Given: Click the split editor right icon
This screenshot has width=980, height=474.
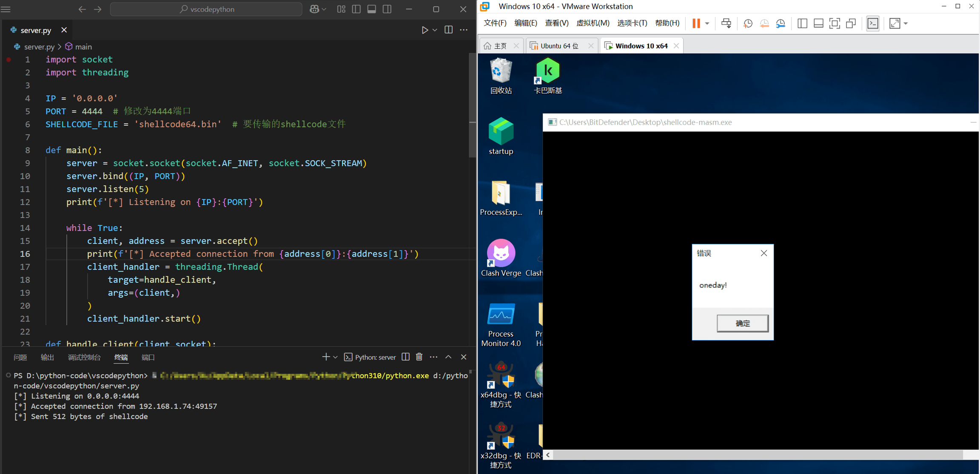Looking at the screenshot, I should (x=448, y=30).
